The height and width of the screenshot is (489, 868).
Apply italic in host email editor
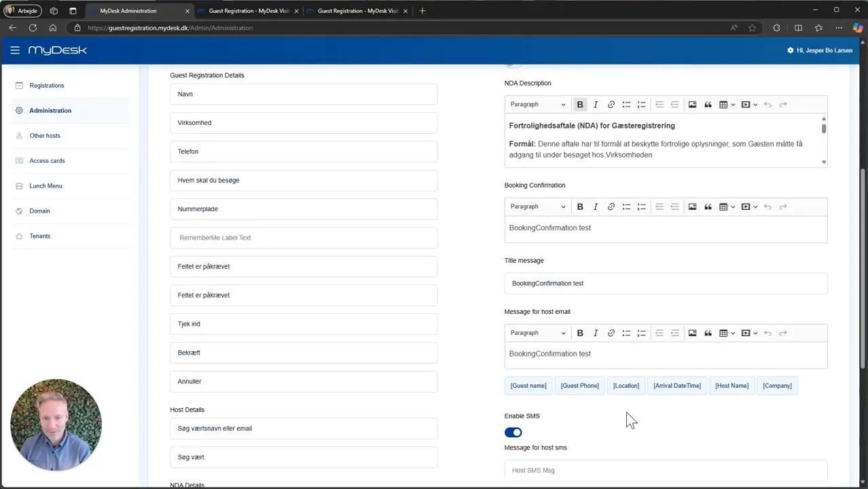coord(596,333)
